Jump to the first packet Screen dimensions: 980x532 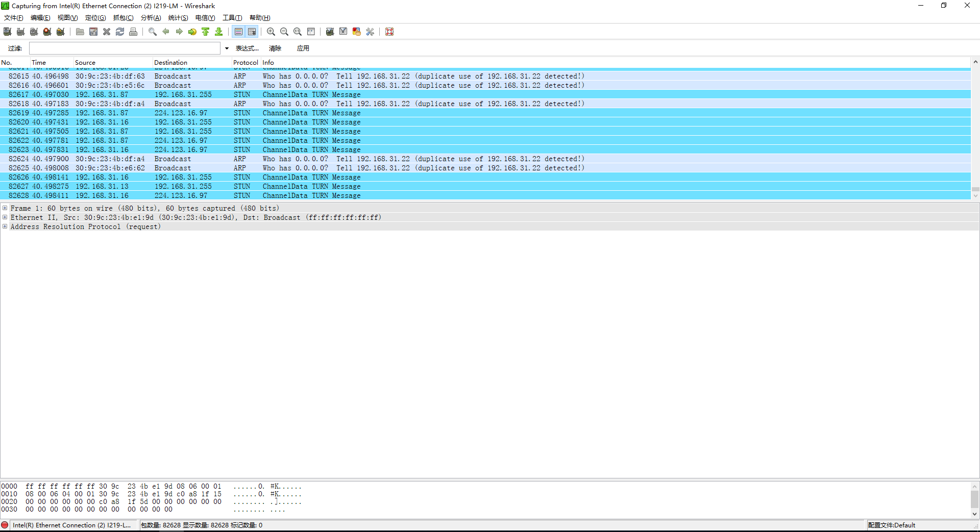pos(206,32)
